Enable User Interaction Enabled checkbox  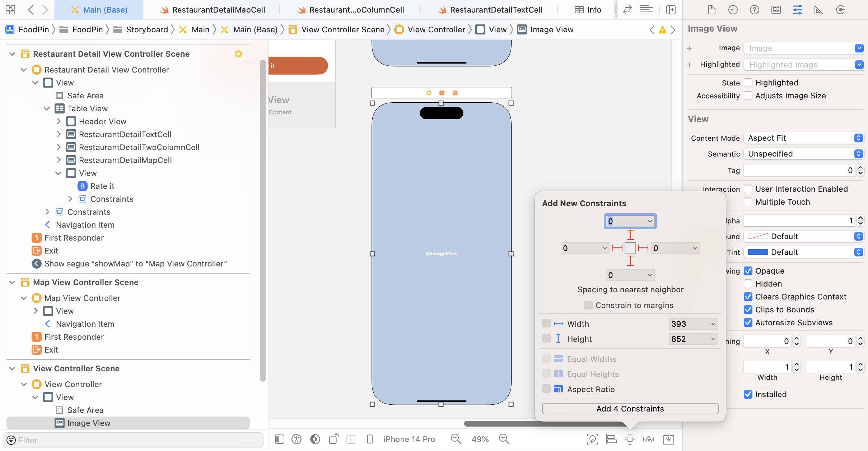[748, 189]
